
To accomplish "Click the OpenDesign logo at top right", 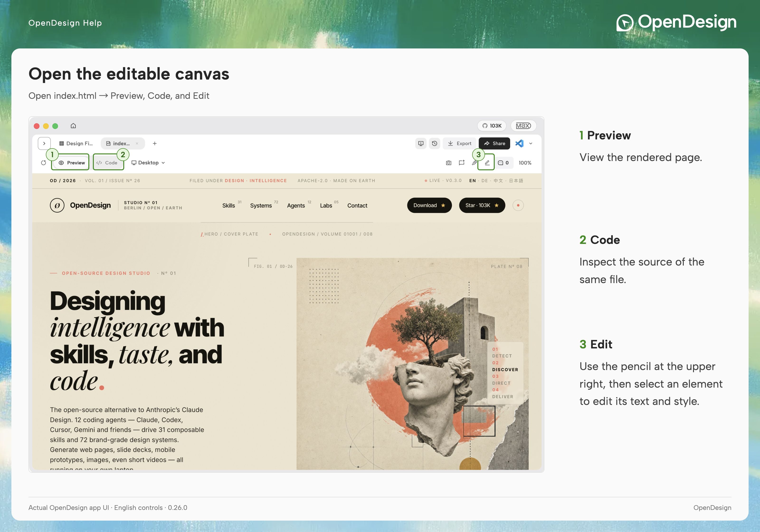I will tap(676, 23).
